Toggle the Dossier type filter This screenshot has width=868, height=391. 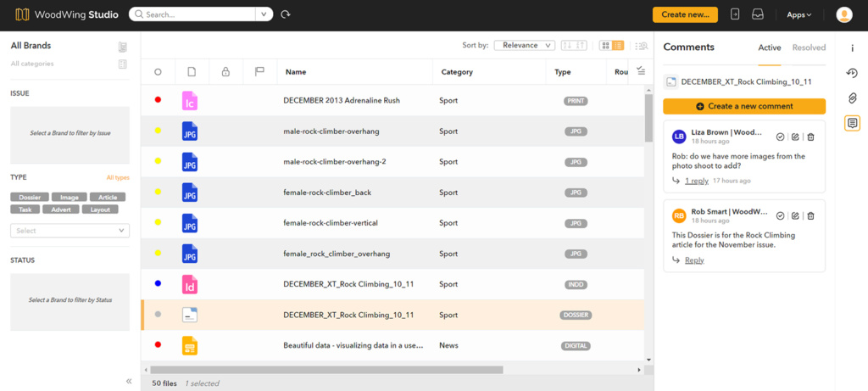tap(30, 197)
